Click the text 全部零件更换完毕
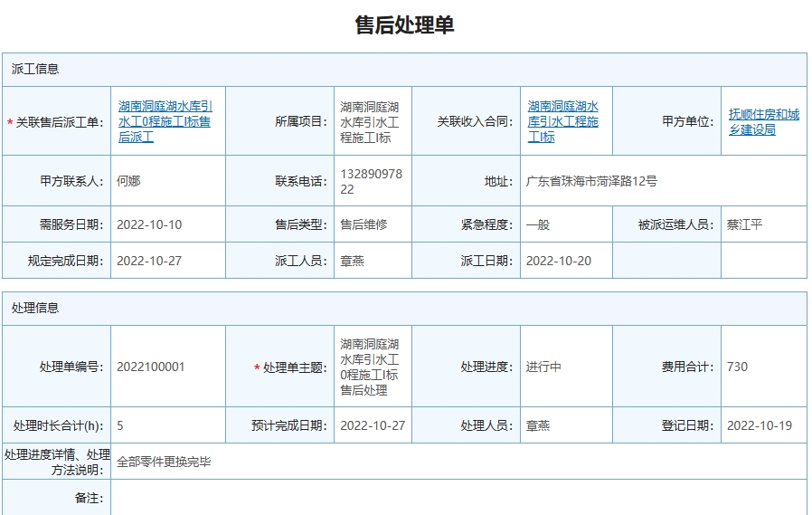Screen dimensions: 812x515 click(x=164, y=462)
